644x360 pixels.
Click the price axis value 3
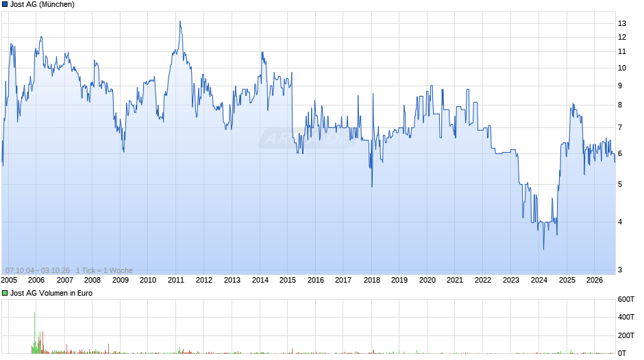620,270
